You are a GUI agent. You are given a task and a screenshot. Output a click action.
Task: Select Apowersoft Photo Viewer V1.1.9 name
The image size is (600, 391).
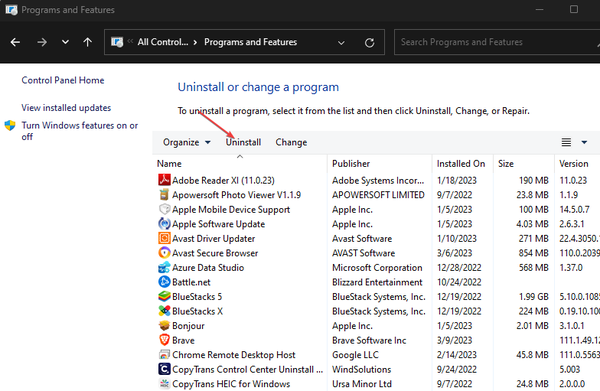pos(236,195)
